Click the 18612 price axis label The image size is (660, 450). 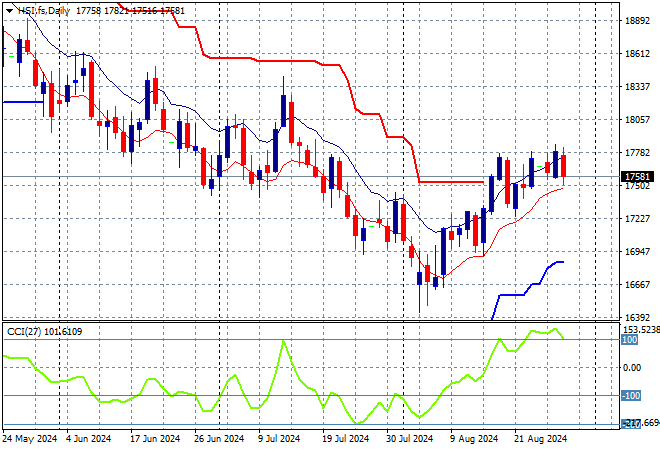click(637, 53)
